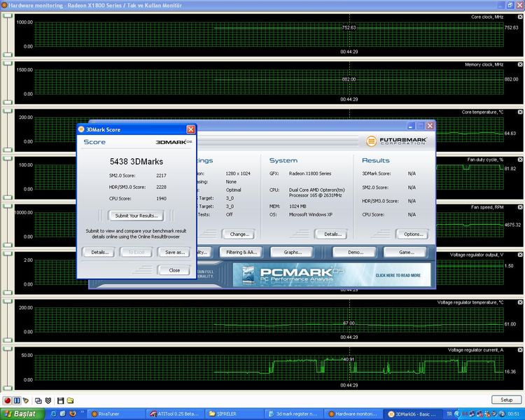Click the overlapping windows icon in monitor toolbar
Screen dimensions: 525x420
pyautogui.click(x=38, y=400)
